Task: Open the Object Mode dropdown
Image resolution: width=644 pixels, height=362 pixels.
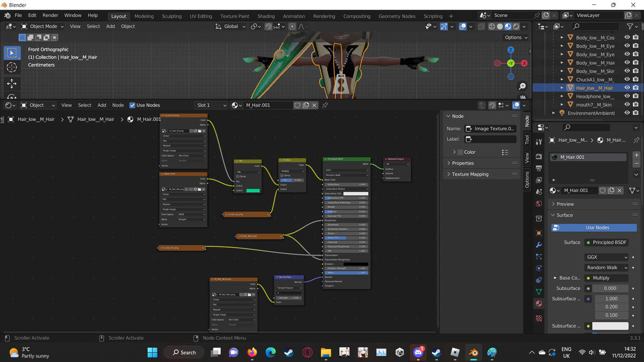Action: 42,26
